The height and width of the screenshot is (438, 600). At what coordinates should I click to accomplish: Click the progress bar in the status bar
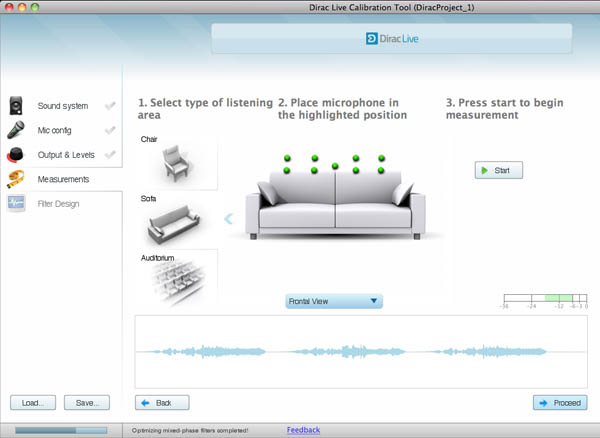click(61, 431)
